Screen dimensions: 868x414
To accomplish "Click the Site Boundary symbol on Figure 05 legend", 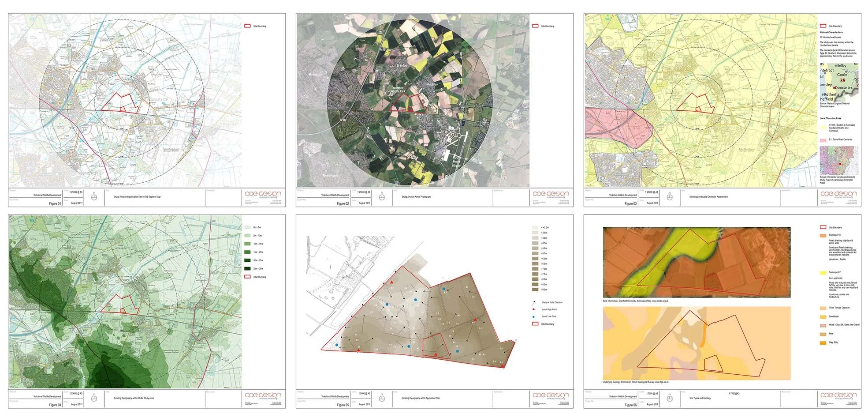I will click(x=535, y=324).
